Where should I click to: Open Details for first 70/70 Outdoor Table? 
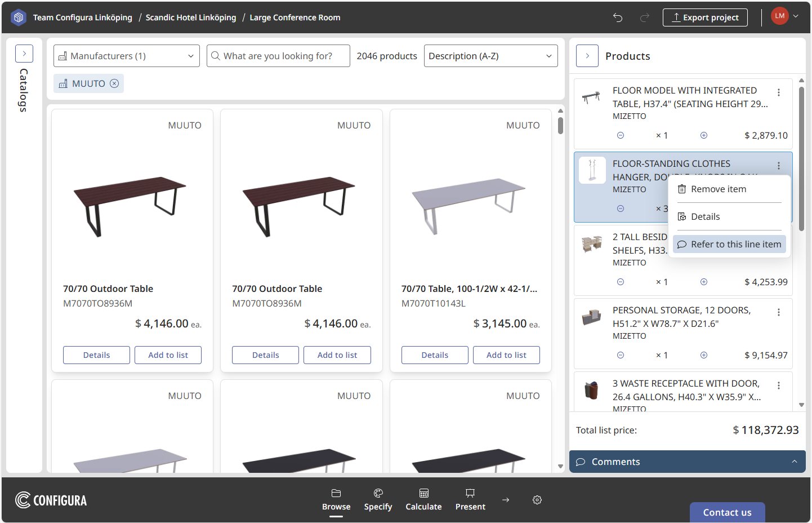(96, 355)
